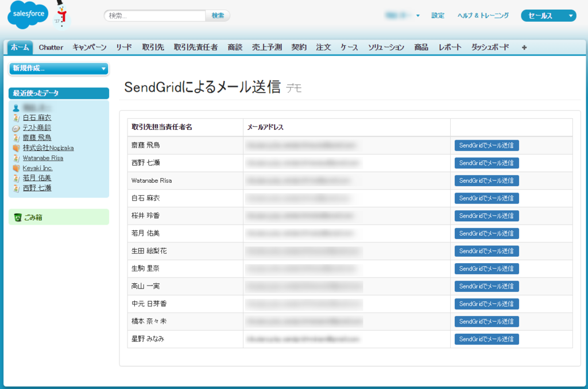The width and height of the screenshot is (588, 389).
Task: Open the ダッシュボード tab
Action: [490, 47]
